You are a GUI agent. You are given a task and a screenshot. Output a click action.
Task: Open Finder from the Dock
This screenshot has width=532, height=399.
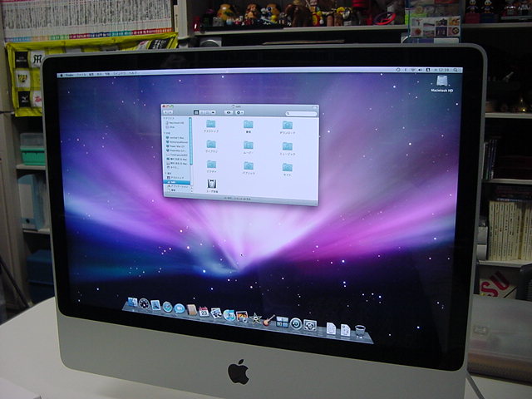[133, 302]
